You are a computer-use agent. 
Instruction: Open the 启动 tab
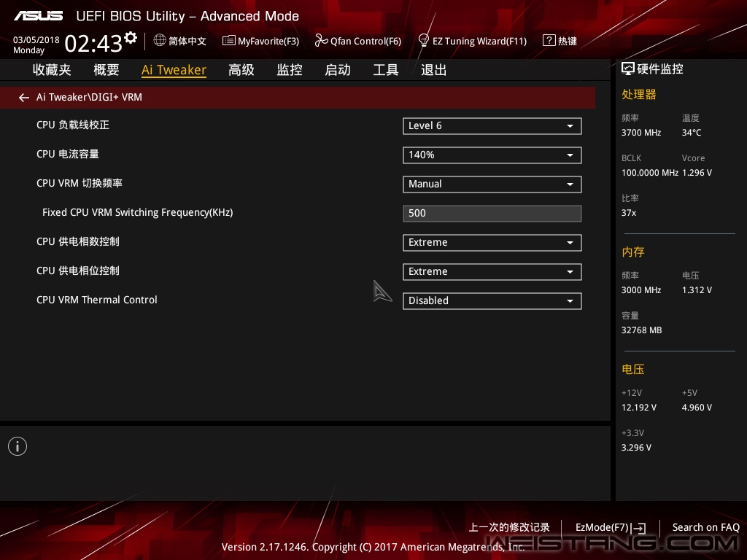coord(338,70)
